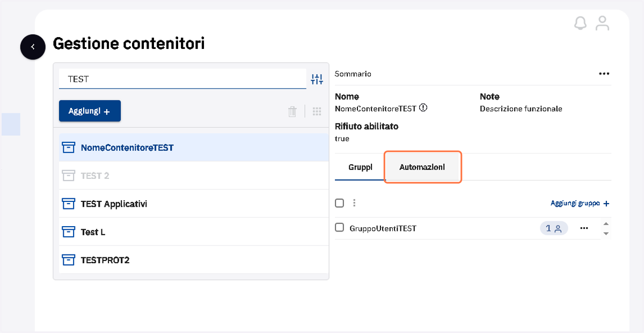The width and height of the screenshot is (644, 333).
Task: Click the Aggiungi + button
Action: pos(90,111)
